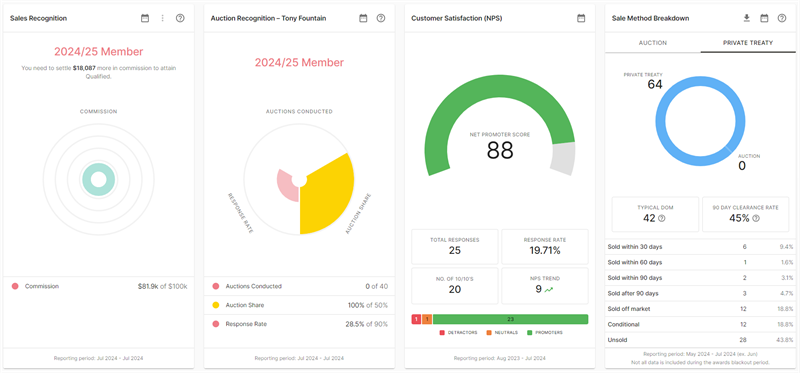Select the Sold after 90 days row

point(701,293)
